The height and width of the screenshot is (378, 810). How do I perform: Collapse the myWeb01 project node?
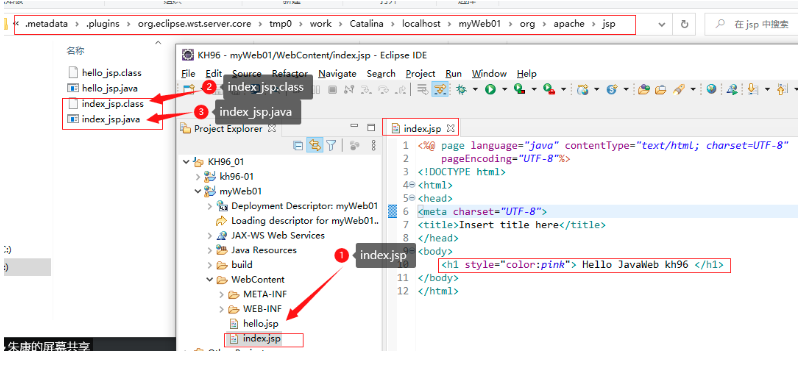point(197,191)
